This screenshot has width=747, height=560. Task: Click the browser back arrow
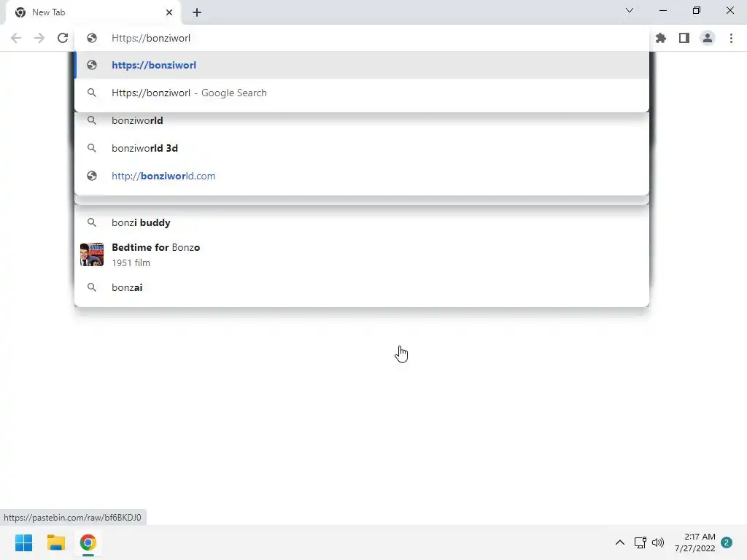click(16, 38)
